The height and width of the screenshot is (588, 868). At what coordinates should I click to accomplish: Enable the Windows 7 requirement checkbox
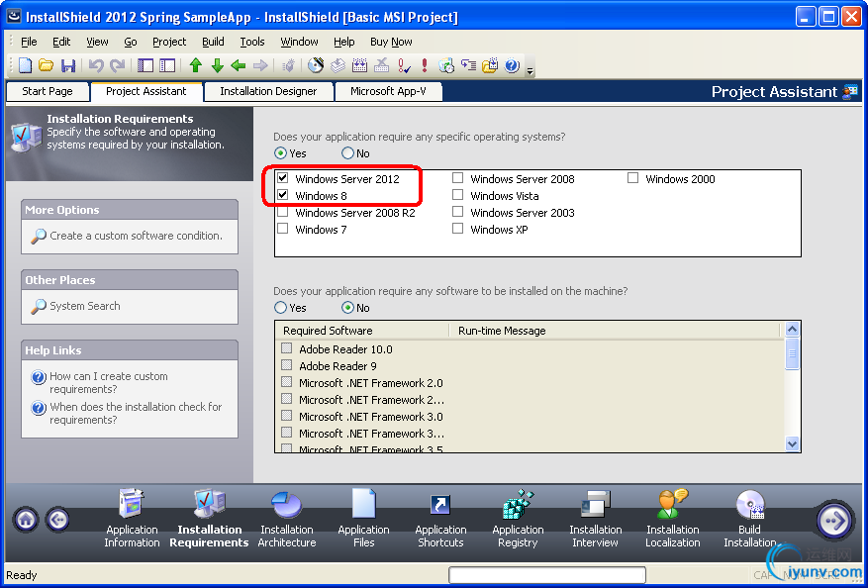(283, 228)
